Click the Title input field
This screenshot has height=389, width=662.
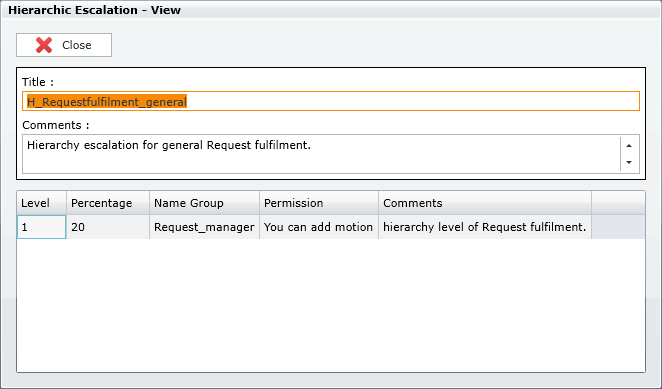click(x=331, y=101)
